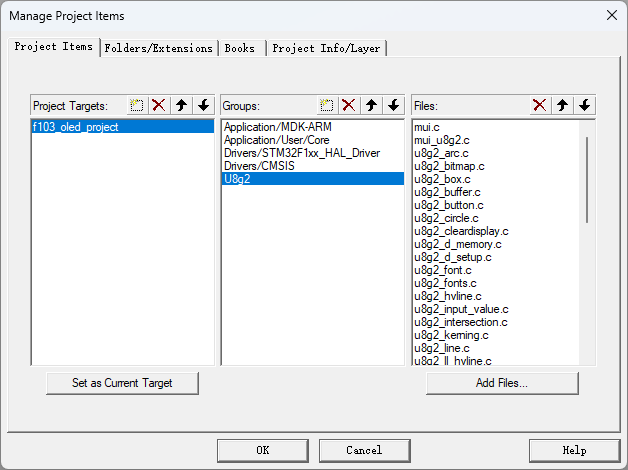The height and width of the screenshot is (470, 628).
Task: Click the Add Files... button
Action: [502, 383]
